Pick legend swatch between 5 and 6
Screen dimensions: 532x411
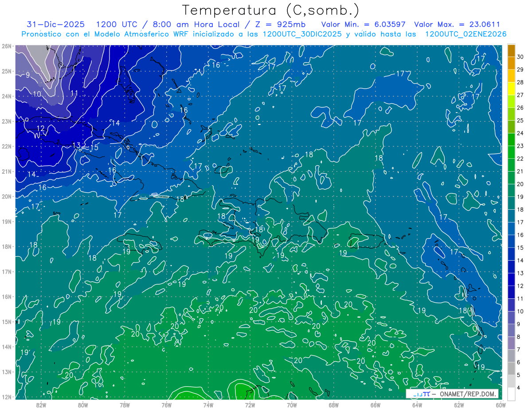coord(511,368)
